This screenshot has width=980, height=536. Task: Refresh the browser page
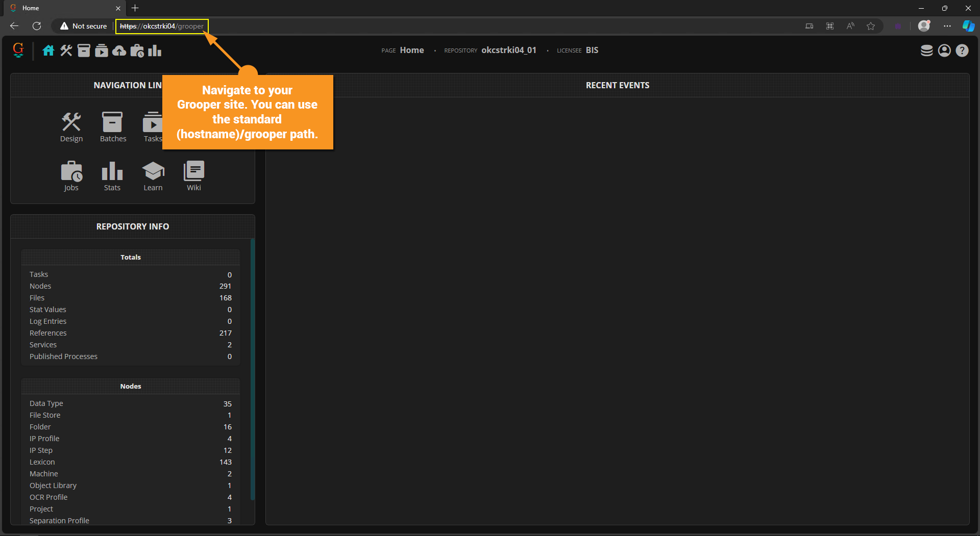37,26
